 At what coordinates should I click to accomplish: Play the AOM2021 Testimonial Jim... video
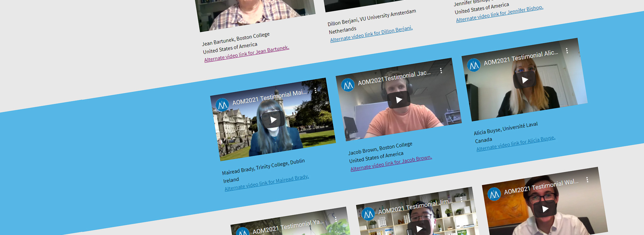coord(419,229)
